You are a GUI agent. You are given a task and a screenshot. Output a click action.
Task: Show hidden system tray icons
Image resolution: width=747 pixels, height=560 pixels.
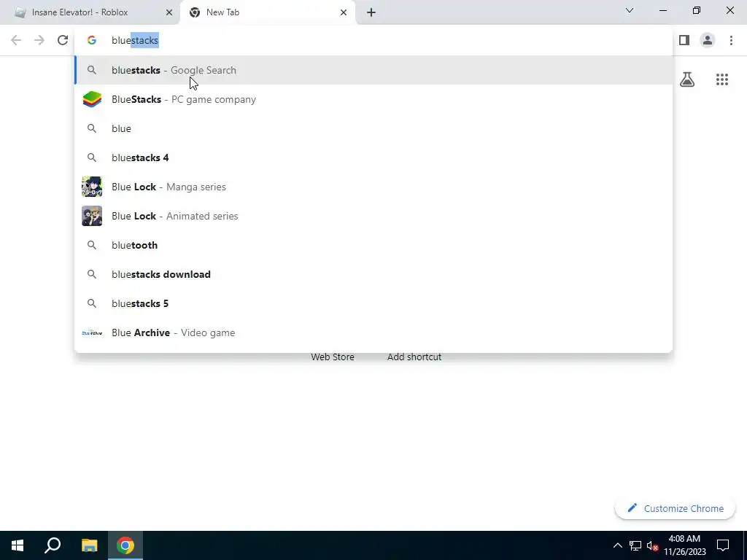[617, 545]
